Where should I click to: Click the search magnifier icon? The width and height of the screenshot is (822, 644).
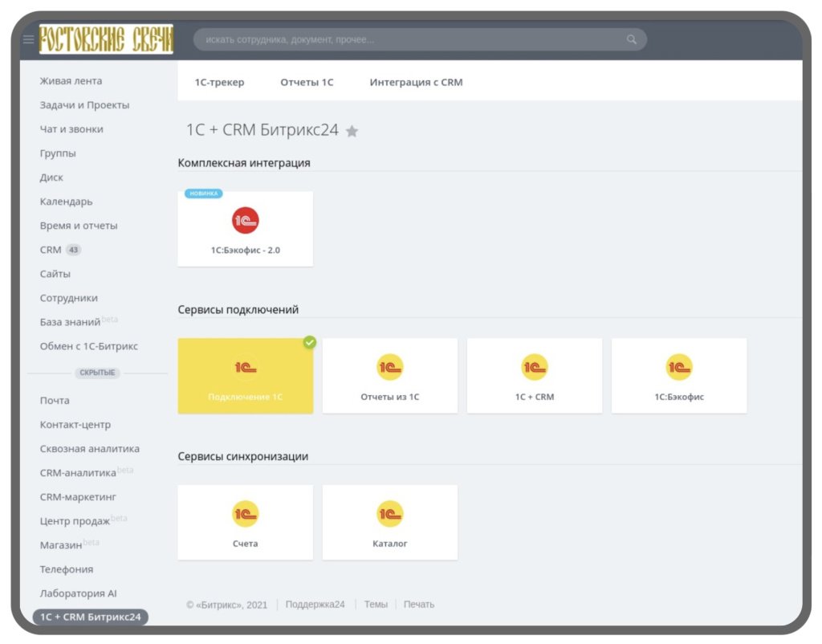[631, 39]
